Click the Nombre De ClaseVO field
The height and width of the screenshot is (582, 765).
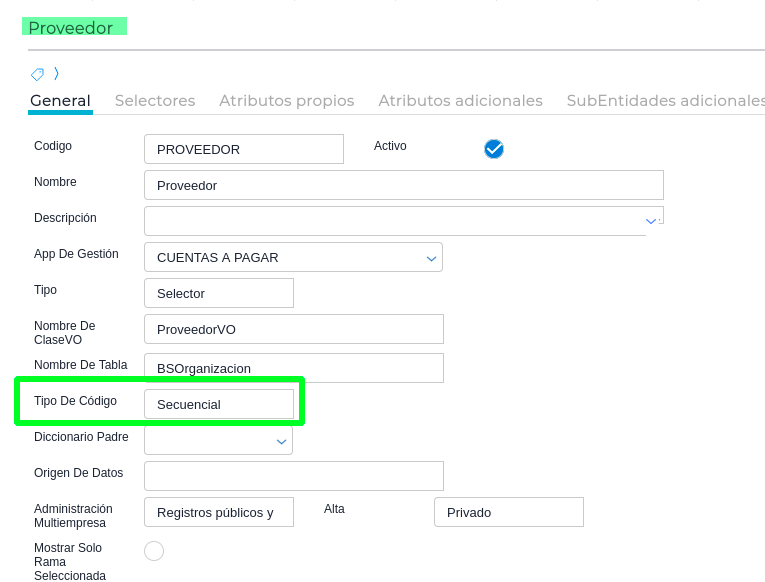[x=293, y=329]
